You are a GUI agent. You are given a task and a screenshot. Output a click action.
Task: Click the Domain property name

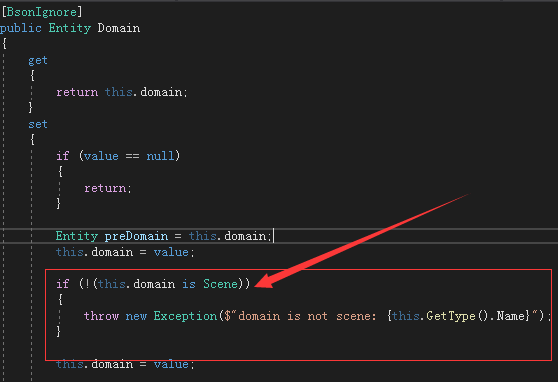[119, 28]
